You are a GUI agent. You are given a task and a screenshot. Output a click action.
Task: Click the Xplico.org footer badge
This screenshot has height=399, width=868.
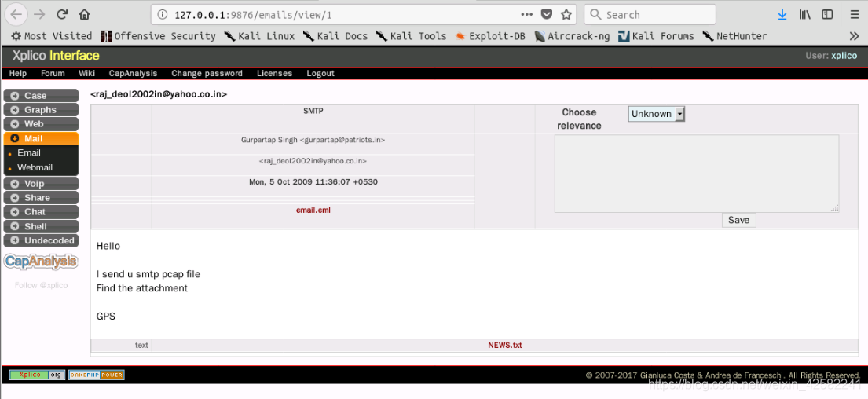(37, 375)
